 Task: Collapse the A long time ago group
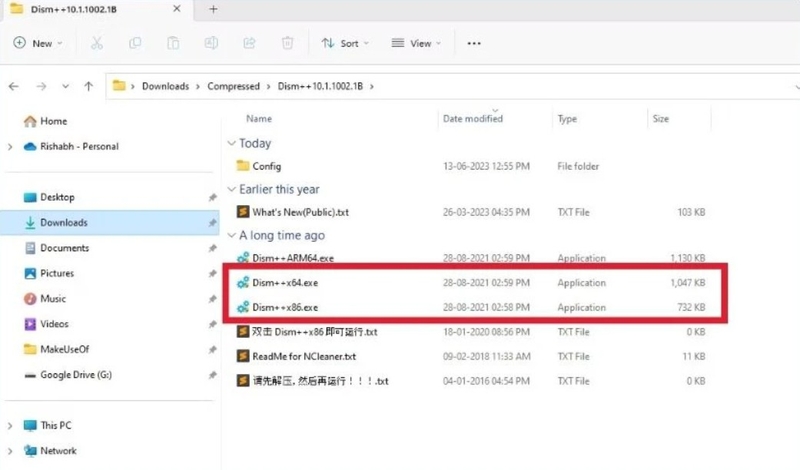(x=232, y=235)
